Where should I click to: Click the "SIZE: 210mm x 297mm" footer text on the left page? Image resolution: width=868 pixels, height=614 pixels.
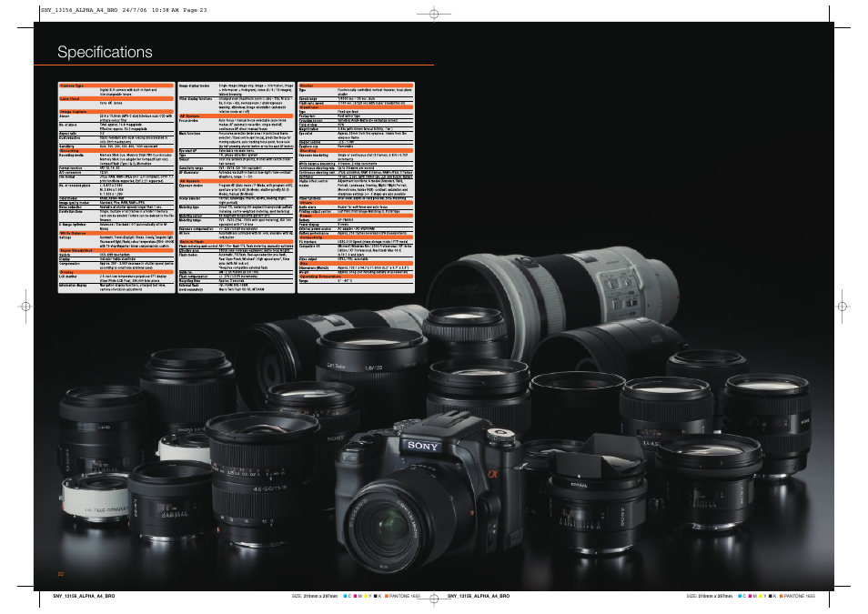coord(315,597)
